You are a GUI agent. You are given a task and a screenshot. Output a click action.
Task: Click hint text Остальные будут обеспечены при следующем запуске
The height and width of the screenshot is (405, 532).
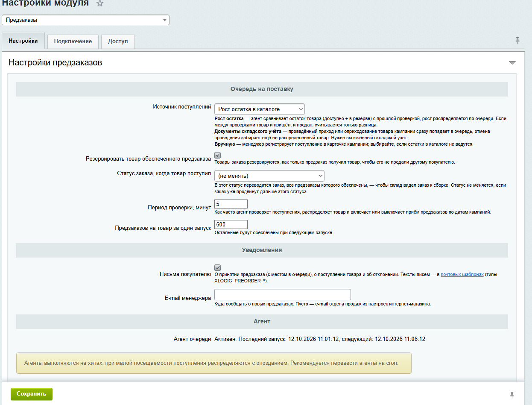[x=274, y=233]
